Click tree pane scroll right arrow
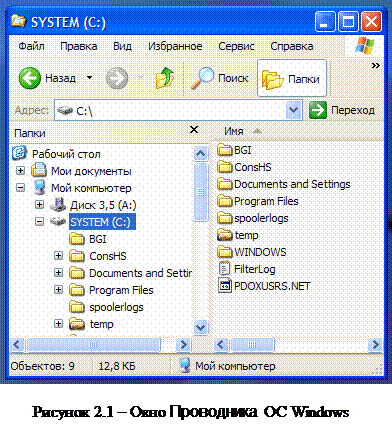Screen dimensions: 392x446 (183, 344)
